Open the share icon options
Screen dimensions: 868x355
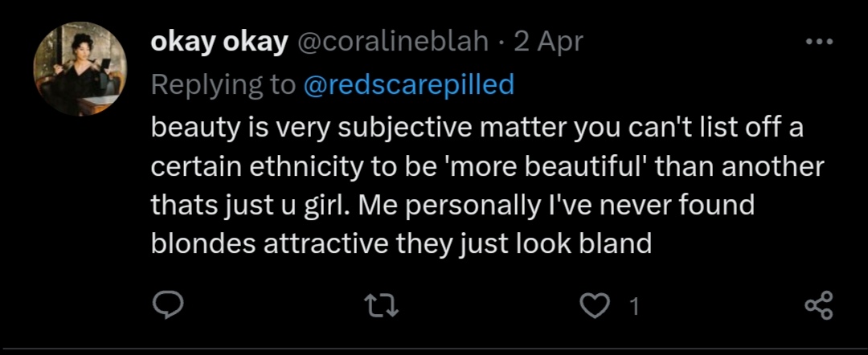[x=819, y=306]
